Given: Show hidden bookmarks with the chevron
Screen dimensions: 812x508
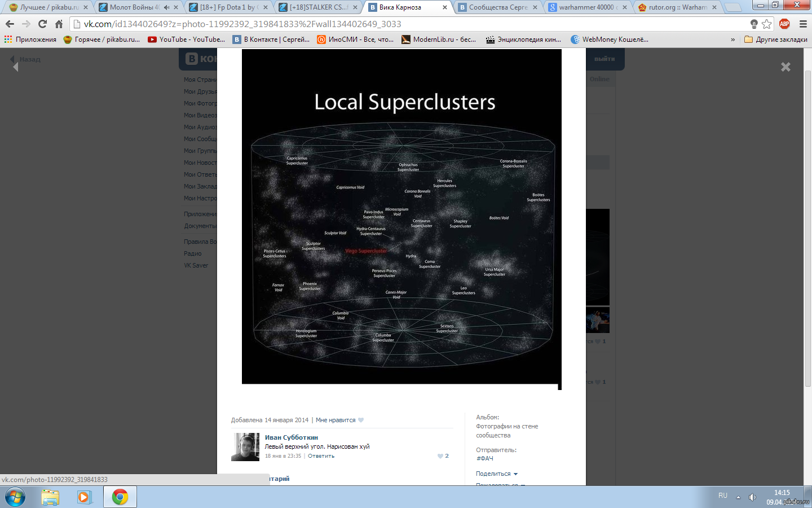Looking at the screenshot, I should (732, 40).
